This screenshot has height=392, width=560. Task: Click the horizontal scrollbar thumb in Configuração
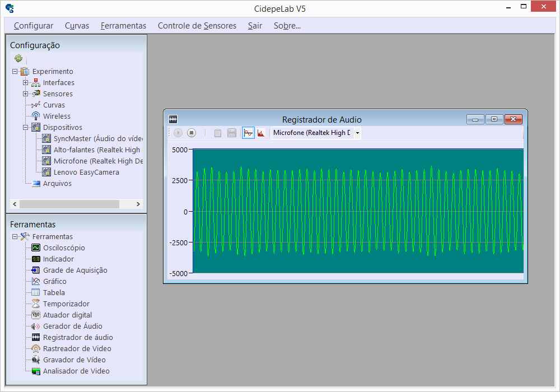click(69, 204)
